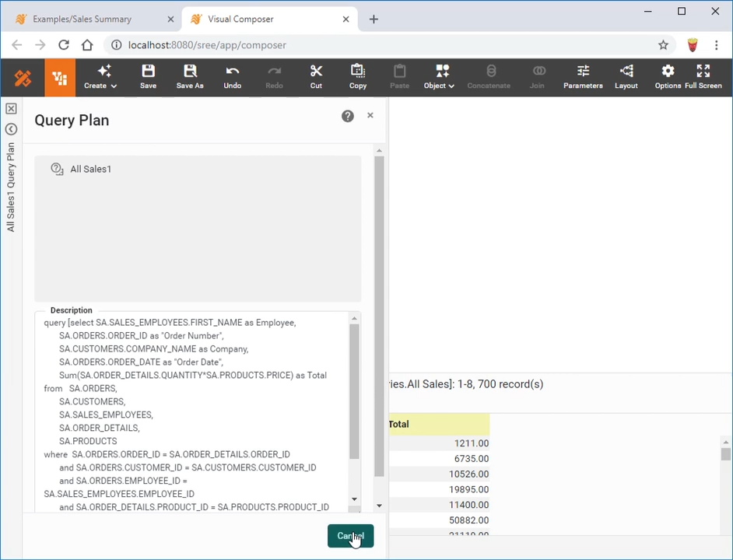
Task: Close the Examples/Sales Summary tab
Action: pos(170,19)
